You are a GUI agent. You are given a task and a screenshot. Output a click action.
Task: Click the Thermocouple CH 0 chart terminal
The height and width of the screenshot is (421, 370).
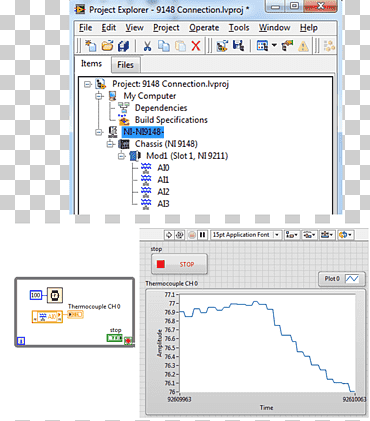click(75, 314)
